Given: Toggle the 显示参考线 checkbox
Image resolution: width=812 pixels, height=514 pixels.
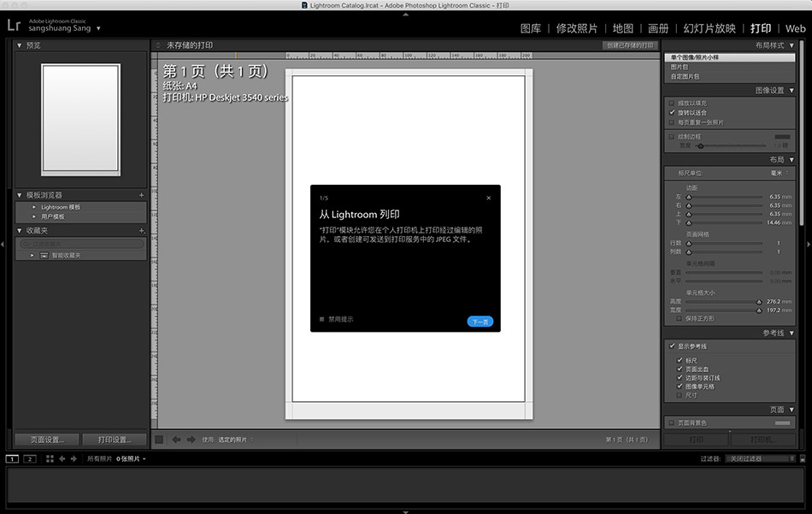Looking at the screenshot, I should point(672,346).
